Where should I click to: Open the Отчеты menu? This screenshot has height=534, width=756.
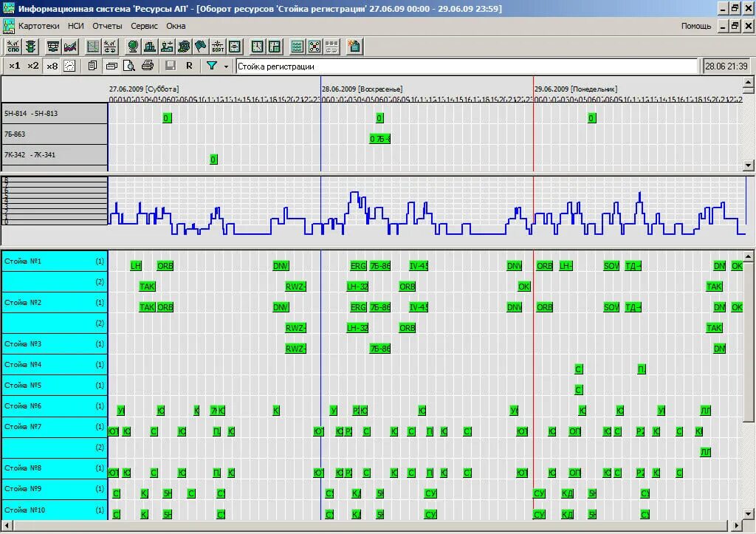(x=107, y=26)
